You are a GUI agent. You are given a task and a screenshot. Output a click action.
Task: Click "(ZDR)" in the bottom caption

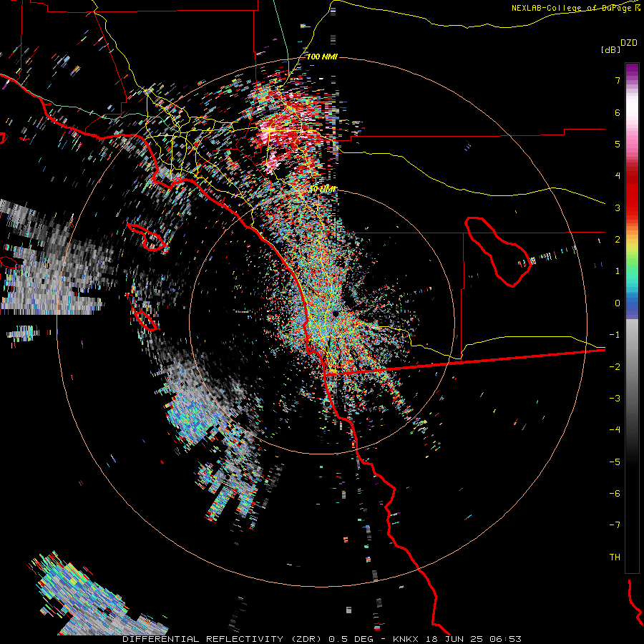pos(306,639)
